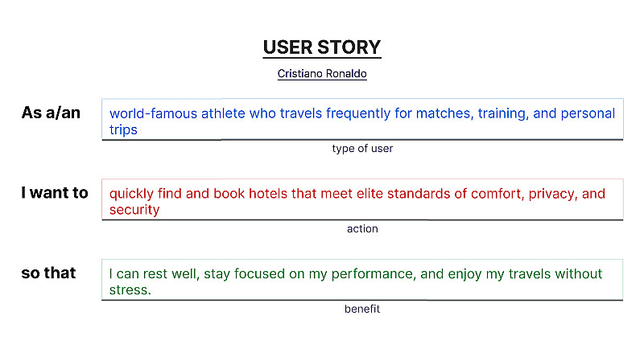Click the word "trips" in blue text
The width and height of the screenshot is (644, 353).
pos(123,129)
